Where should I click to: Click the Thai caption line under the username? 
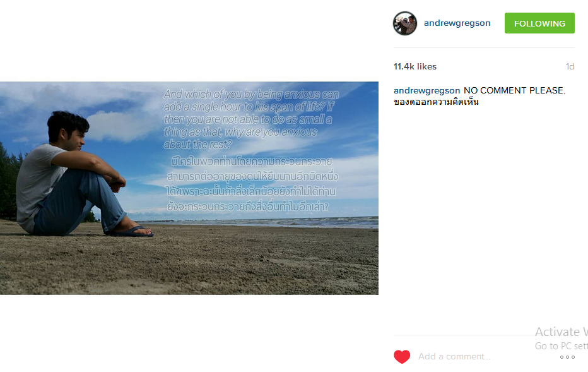[x=436, y=102]
